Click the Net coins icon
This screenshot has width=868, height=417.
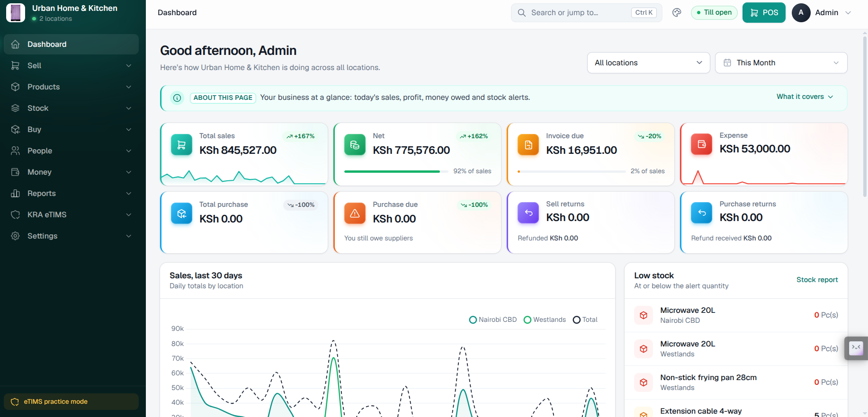coord(355,145)
